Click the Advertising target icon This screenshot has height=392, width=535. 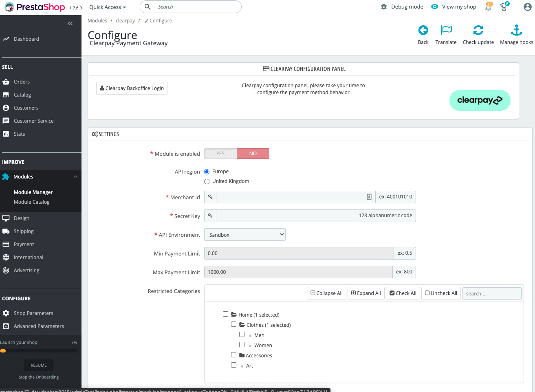[x=6, y=271]
